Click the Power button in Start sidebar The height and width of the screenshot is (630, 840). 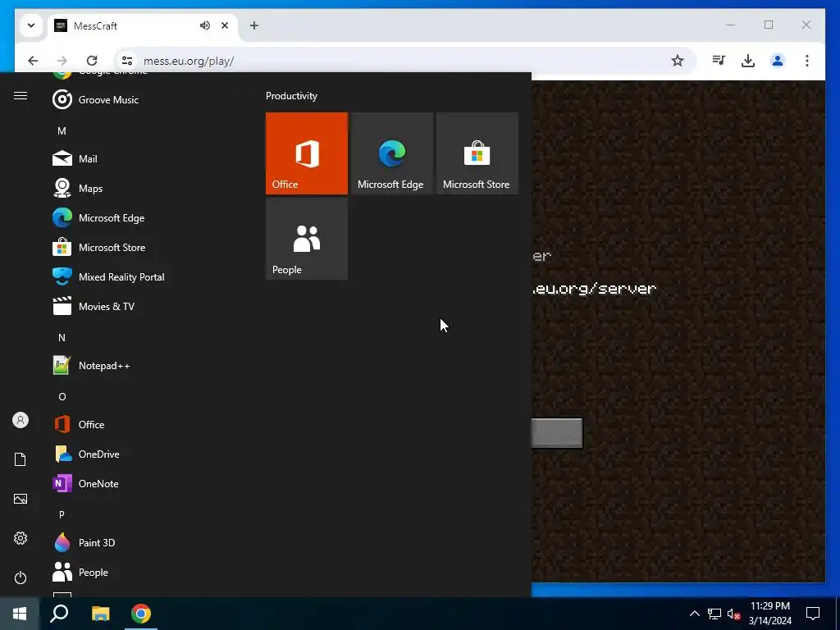(21, 577)
